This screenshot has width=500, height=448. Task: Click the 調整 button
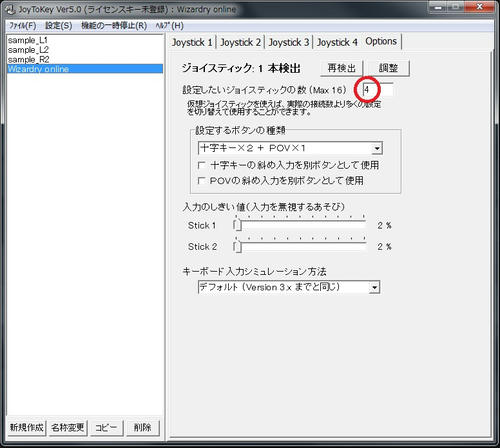click(x=388, y=68)
